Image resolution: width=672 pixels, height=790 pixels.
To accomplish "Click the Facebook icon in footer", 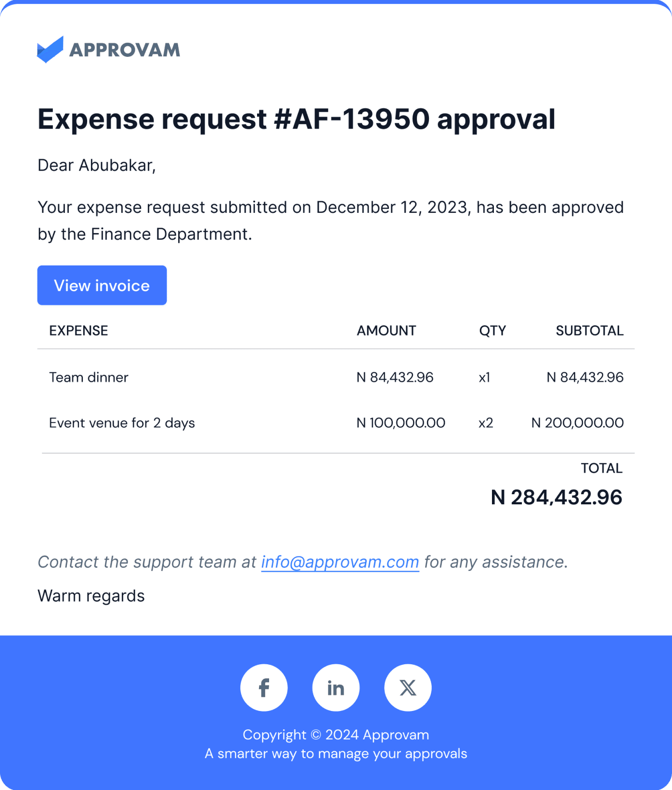I will tap(264, 687).
